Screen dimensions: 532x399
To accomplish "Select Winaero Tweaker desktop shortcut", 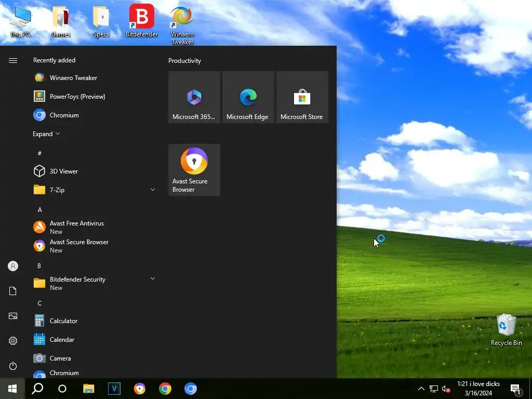I will click(x=182, y=25).
